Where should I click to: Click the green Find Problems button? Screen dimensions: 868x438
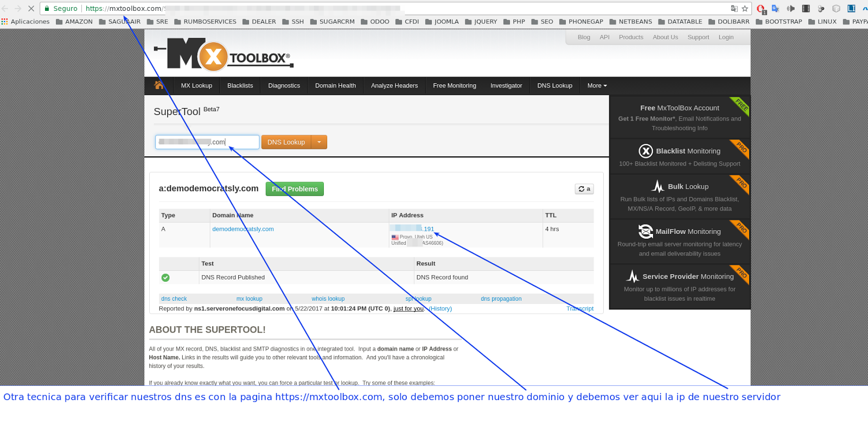click(295, 189)
